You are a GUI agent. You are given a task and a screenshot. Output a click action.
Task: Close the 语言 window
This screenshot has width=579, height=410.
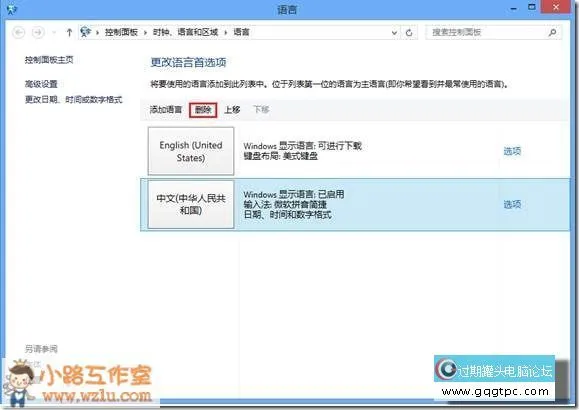click(x=556, y=7)
